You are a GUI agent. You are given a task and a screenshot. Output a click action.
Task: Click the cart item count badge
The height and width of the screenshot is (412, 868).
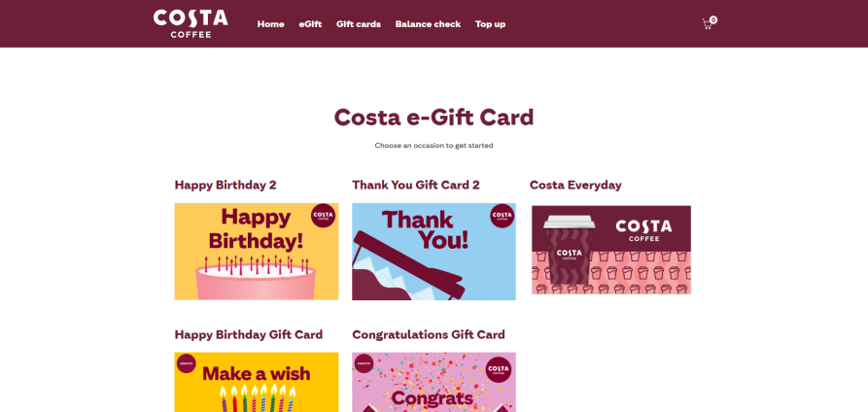pyautogui.click(x=713, y=19)
